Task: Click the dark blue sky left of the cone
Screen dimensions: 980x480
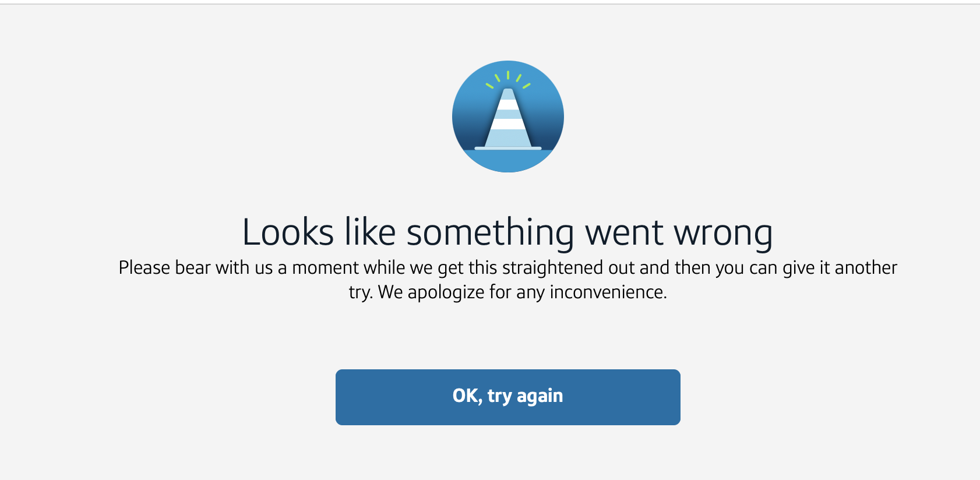Action: pos(473,125)
